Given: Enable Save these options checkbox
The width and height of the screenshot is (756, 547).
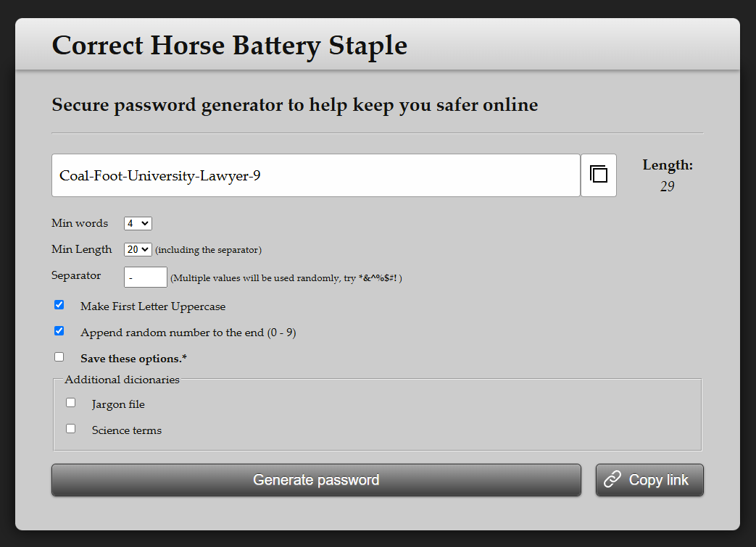Looking at the screenshot, I should [59, 357].
